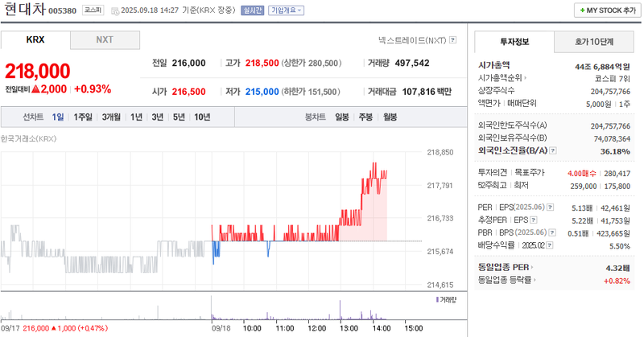Open the 동일업종 PER link
Image resolution: width=644 pixels, height=337 pixels.
click(x=506, y=267)
